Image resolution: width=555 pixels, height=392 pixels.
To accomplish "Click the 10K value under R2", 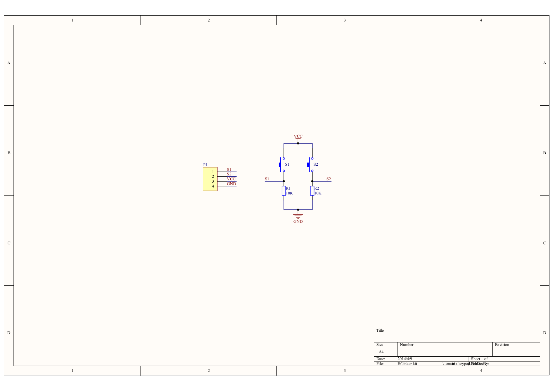I will pyautogui.click(x=318, y=193).
